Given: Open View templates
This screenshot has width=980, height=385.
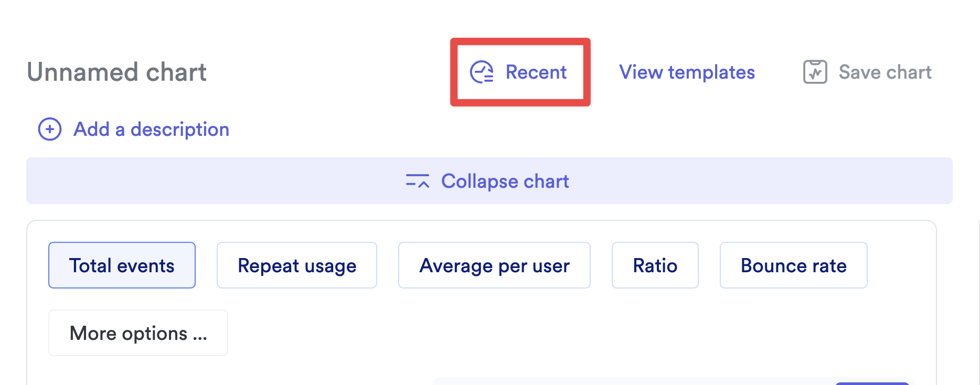Looking at the screenshot, I should 686,72.
